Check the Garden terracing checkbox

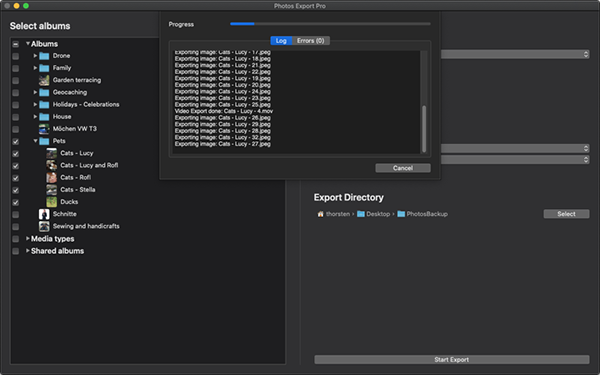(16, 81)
